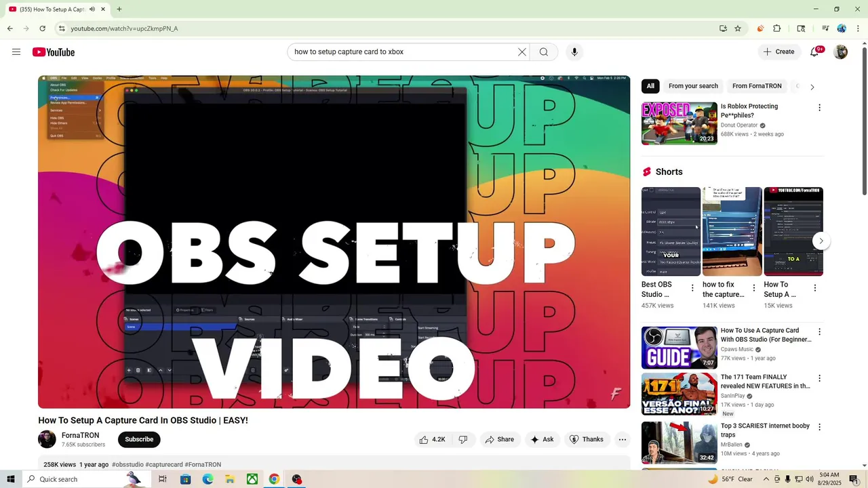Show next Shorts with arrow
Screen dimensions: 868x488
(821, 241)
